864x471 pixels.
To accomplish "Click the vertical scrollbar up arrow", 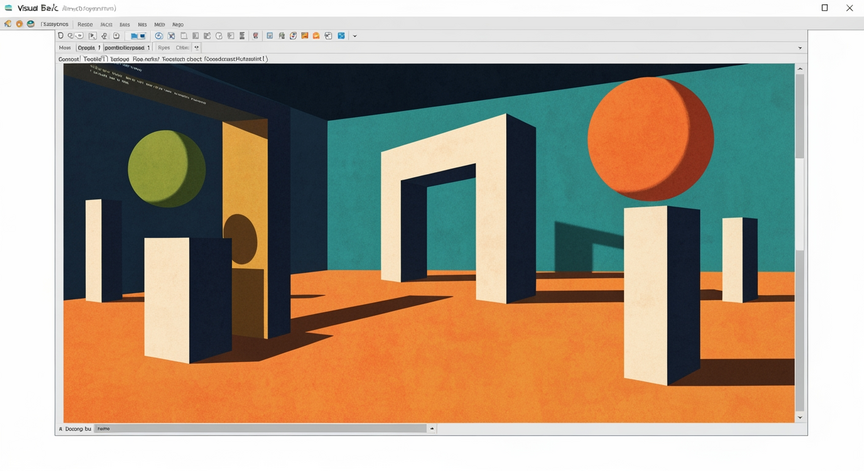I will click(800, 68).
